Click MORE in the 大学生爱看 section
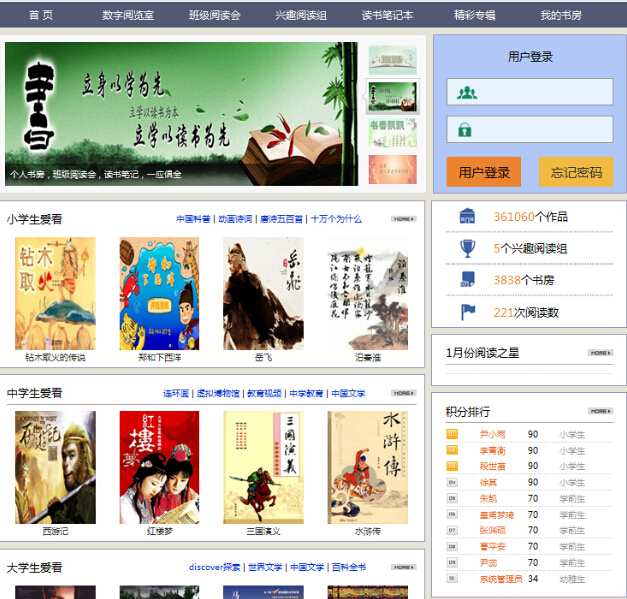 tap(404, 567)
